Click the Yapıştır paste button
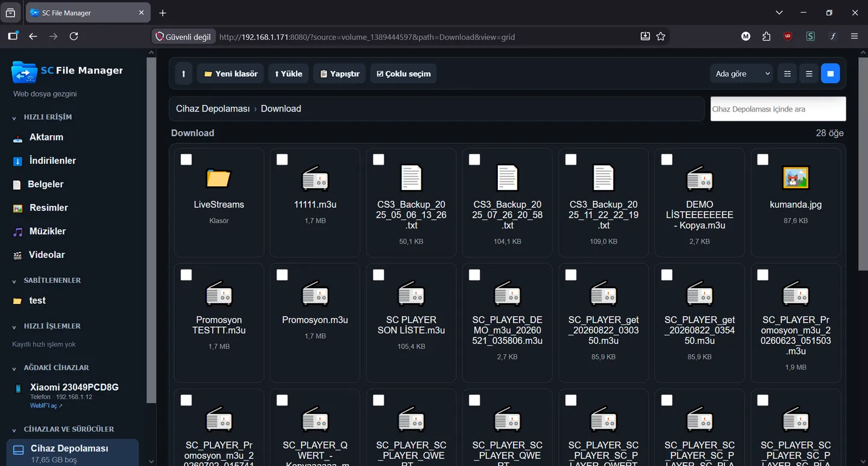 [x=339, y=74]
